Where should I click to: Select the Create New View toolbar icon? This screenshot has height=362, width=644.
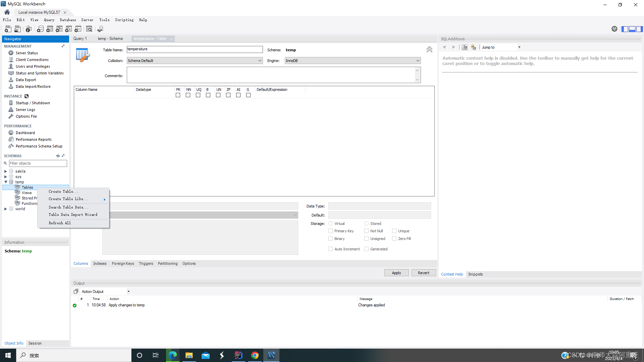pyautogui.click(x=59, y=29)
